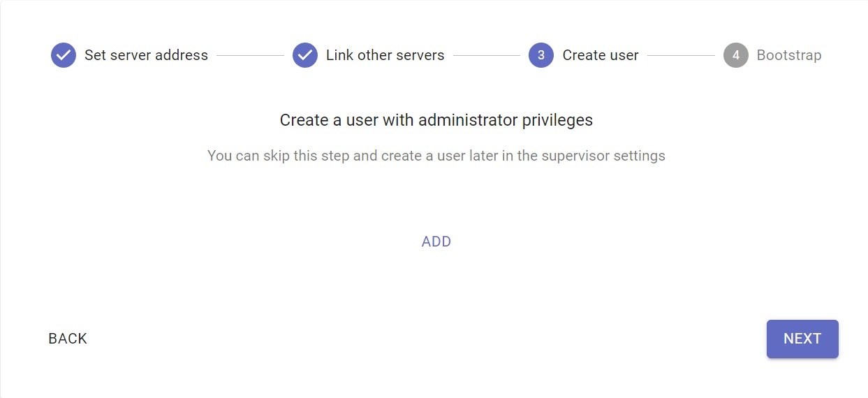Open the Link other servers step label
The height and width of the screenshot is (398, 868).
(385, 55)
